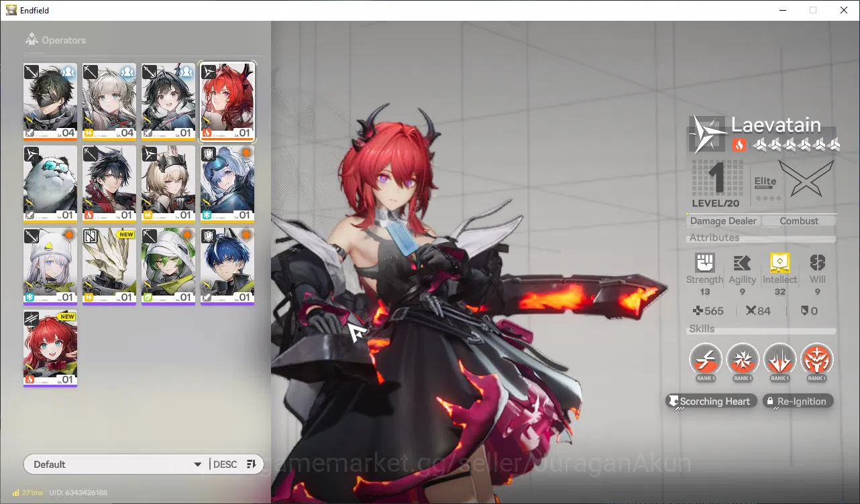Image resolution: width=860 pixels, height=504 pixels.
Task: Open the triple-spike skill icon
Action: point(780,360)
